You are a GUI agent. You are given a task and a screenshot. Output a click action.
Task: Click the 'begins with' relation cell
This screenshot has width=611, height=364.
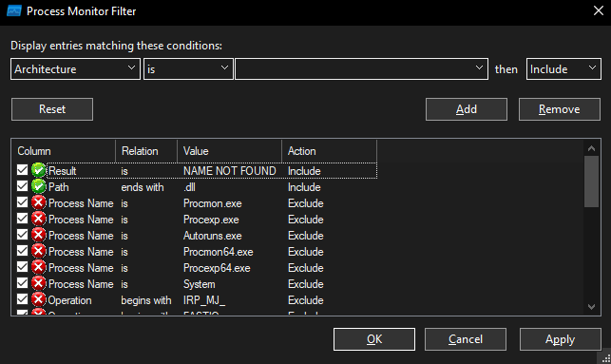coord(146,300)
